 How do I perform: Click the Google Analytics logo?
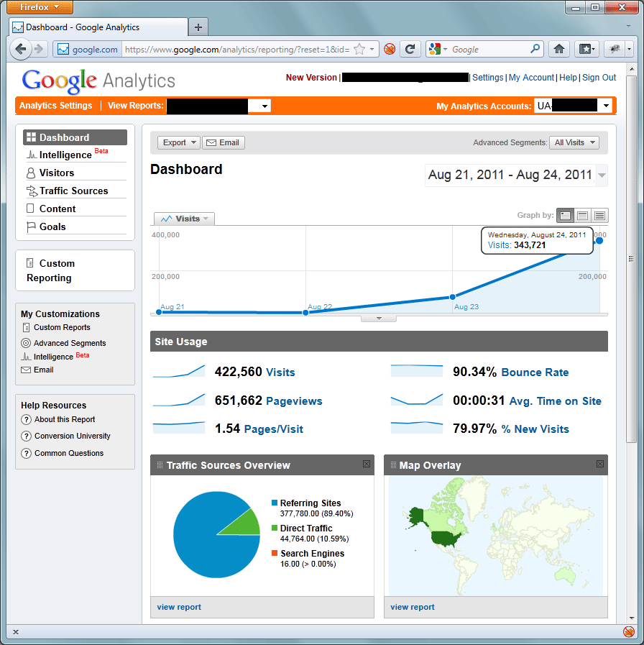point(98,81)
